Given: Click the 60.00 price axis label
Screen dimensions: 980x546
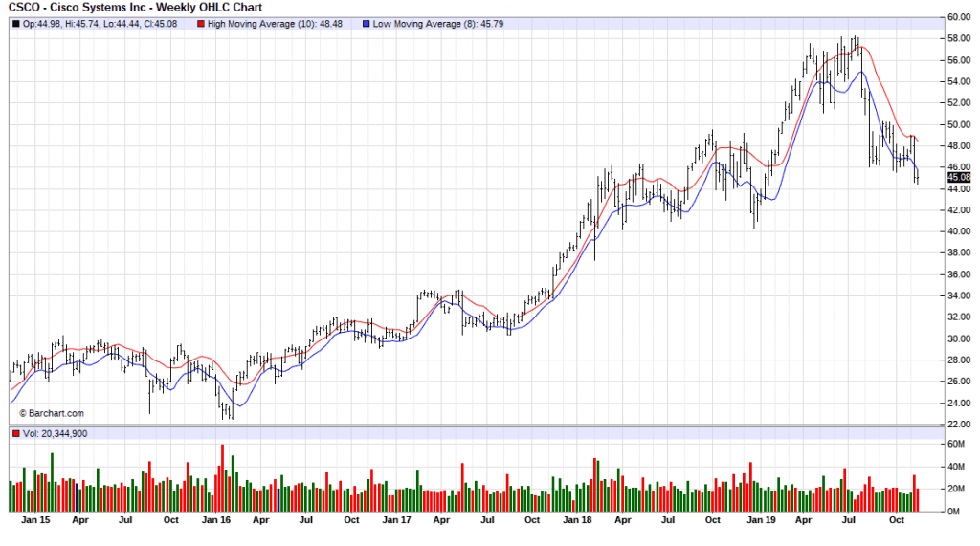Looking at the screenshot, I should pyautogui.click(x=959, y=17).
